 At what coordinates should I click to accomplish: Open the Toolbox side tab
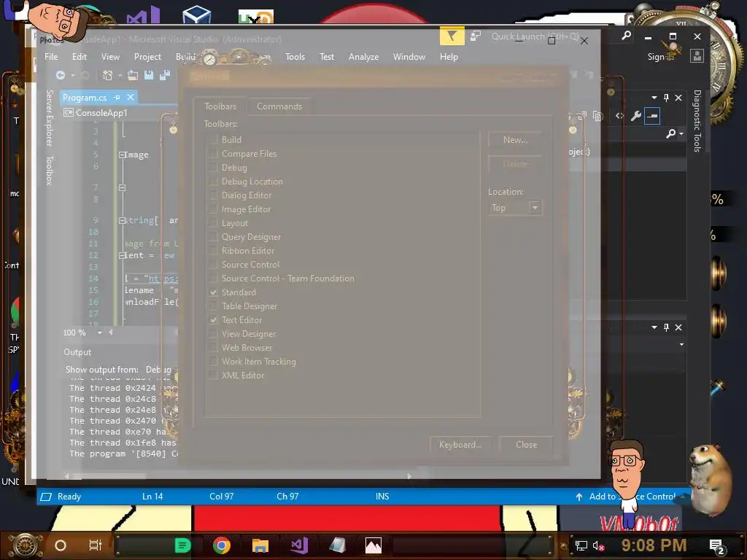tap(49, 170)
